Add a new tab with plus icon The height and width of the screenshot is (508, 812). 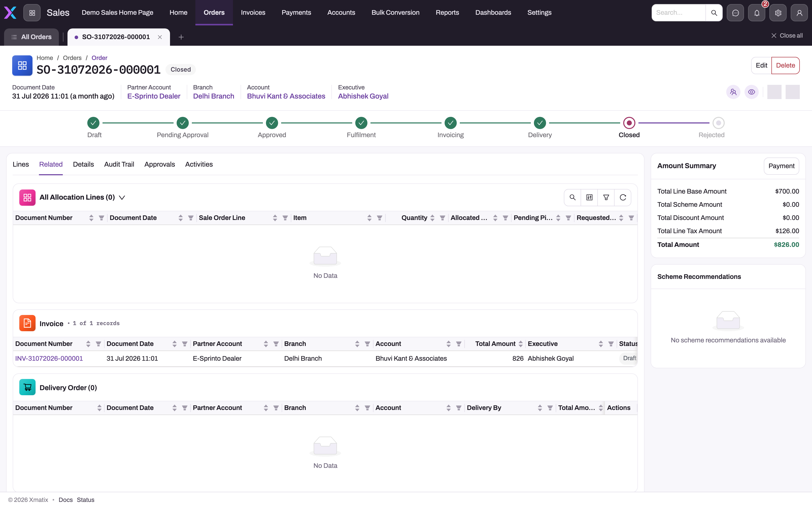pos(181,37)
